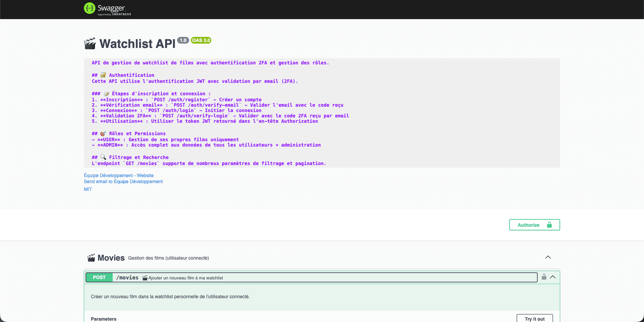Click the clapperboard icon in the Watchlist API title
Image resolution: width=644 pixels, height=322 pixels.
90,43
